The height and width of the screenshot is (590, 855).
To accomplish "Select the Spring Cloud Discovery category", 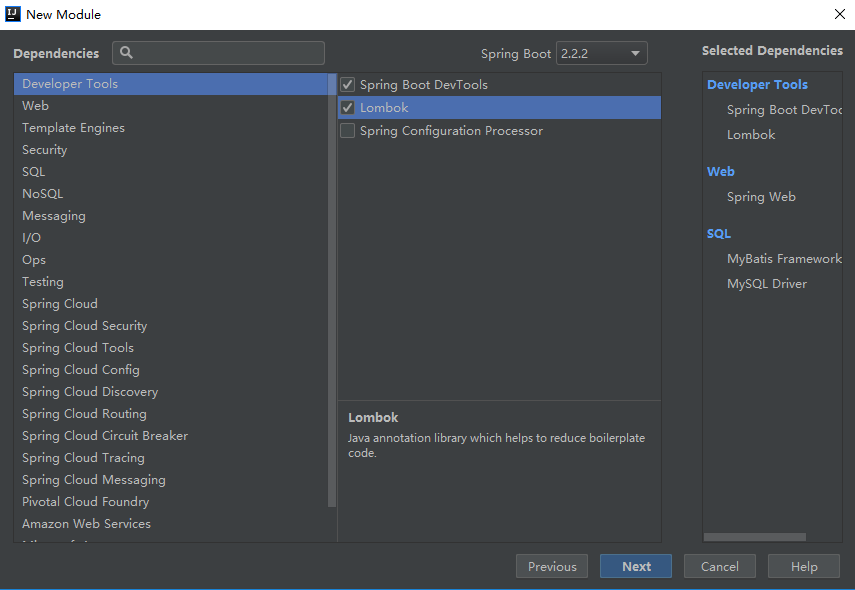I will click(x=171, y=392).
